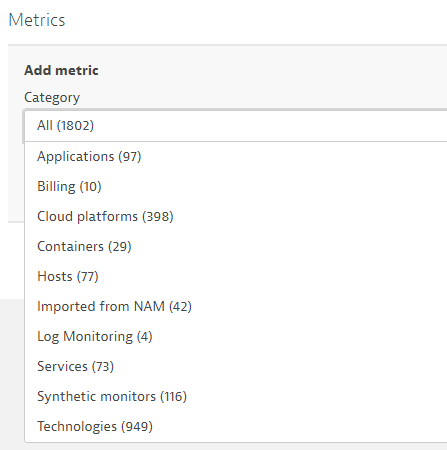Image resolution: width=447 pixels, height=450 pixels.
Task: Click the word NAM in the list
Action: pos(149,306)
